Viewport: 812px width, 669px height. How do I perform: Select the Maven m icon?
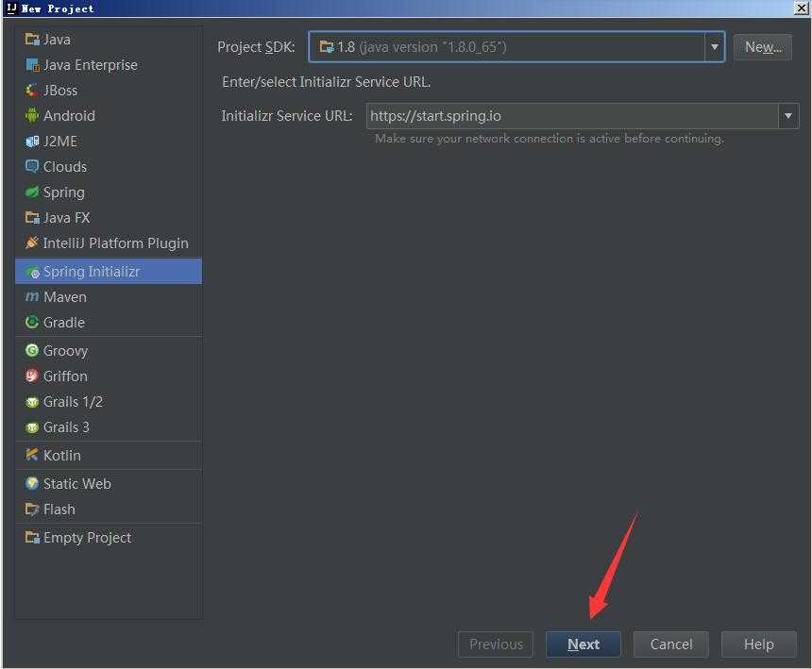tap(32, 296)
